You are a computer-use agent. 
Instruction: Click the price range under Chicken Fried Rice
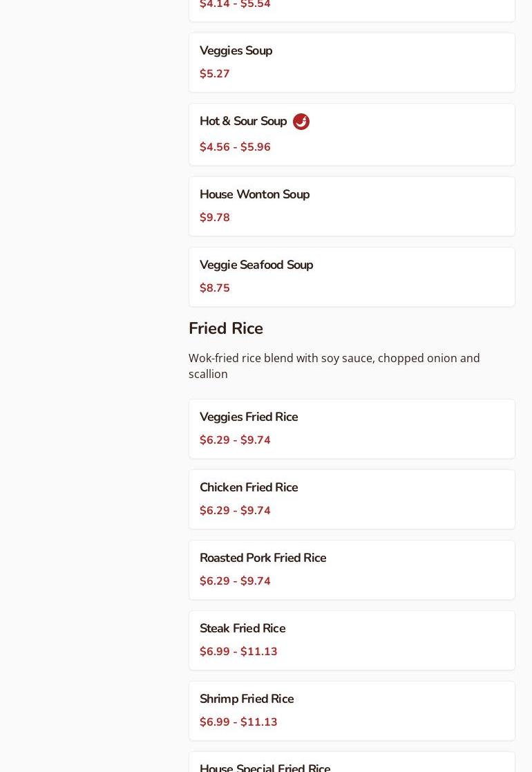[235, 511]
